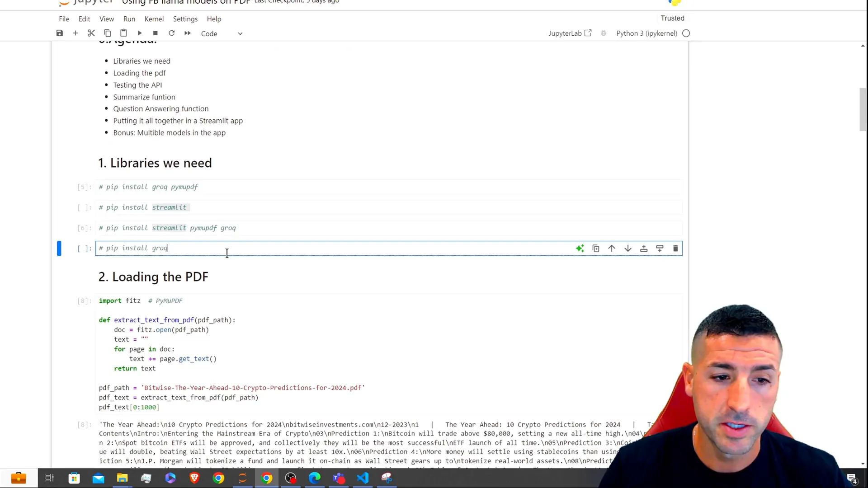The image size is (868, 488).
Task: Open the Kernel menu
Action: 154,19
